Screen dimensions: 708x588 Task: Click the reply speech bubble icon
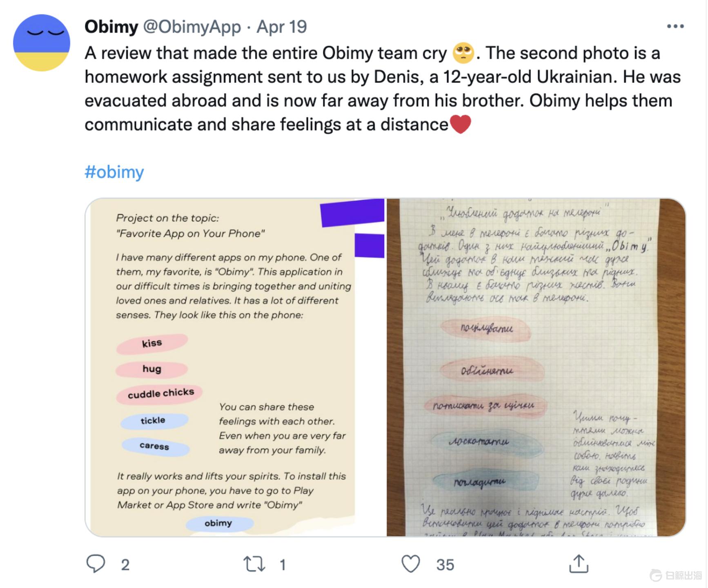point(96,566)
